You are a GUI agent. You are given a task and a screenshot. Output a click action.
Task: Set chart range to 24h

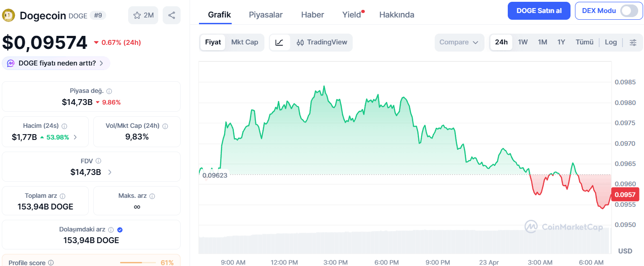[501, 42]
